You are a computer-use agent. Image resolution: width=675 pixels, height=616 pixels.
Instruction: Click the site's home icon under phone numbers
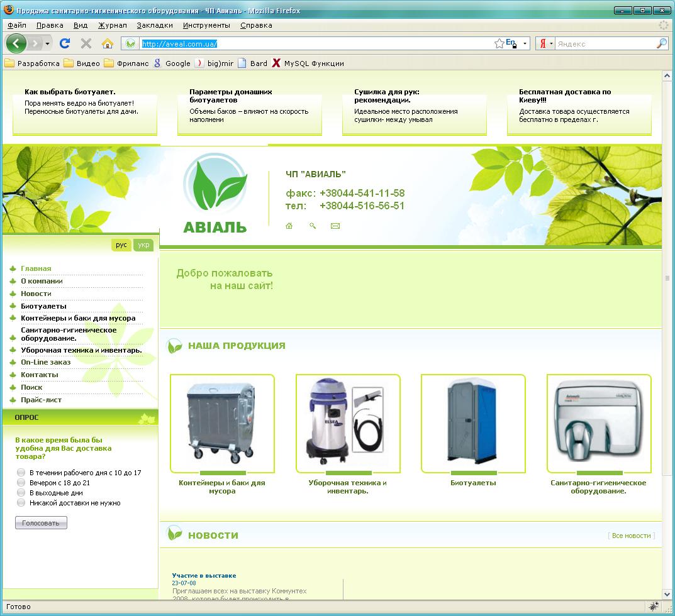click(289, 226)
